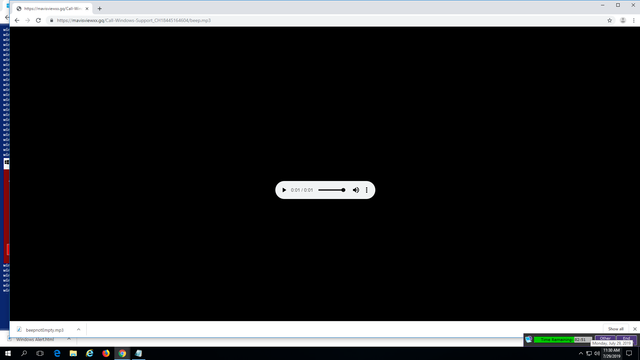Bookmark this page with the star
The width and height of the screenshot is (640, 360).
[x=609, y=20]
